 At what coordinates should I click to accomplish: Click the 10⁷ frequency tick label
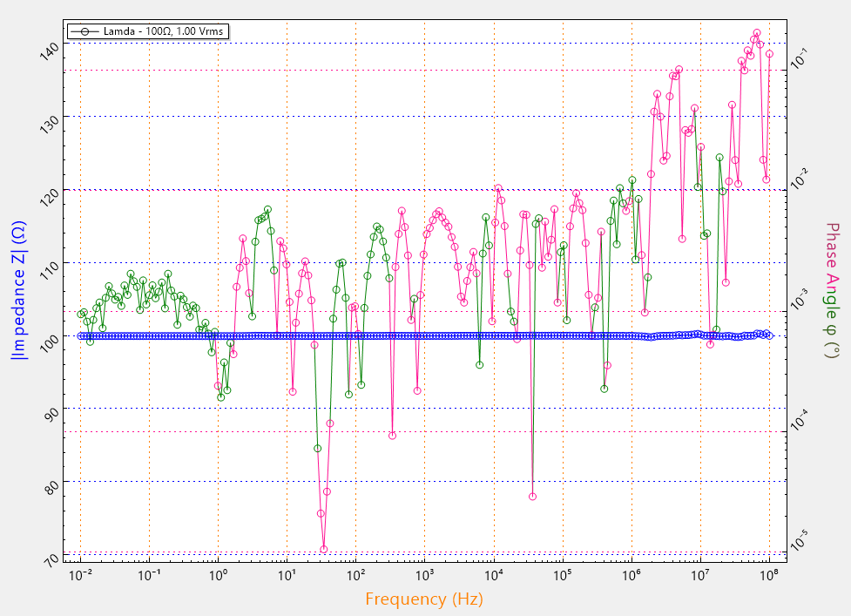tap(700, 575)
